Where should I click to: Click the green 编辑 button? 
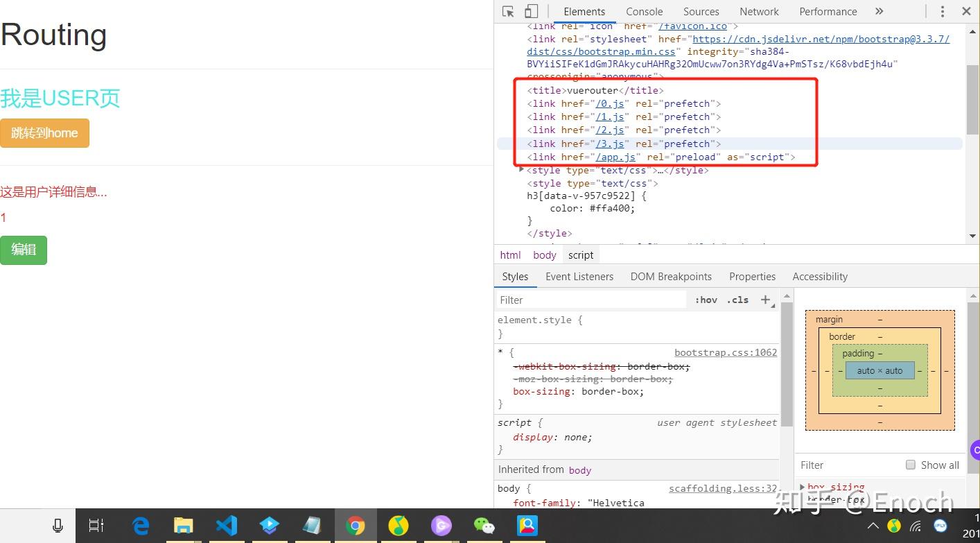point(24,250)
